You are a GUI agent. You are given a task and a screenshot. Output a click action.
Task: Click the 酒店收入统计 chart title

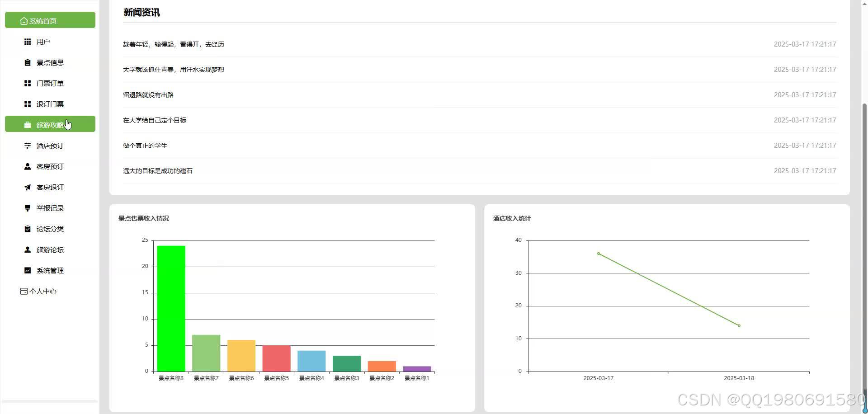pos(512,218)
